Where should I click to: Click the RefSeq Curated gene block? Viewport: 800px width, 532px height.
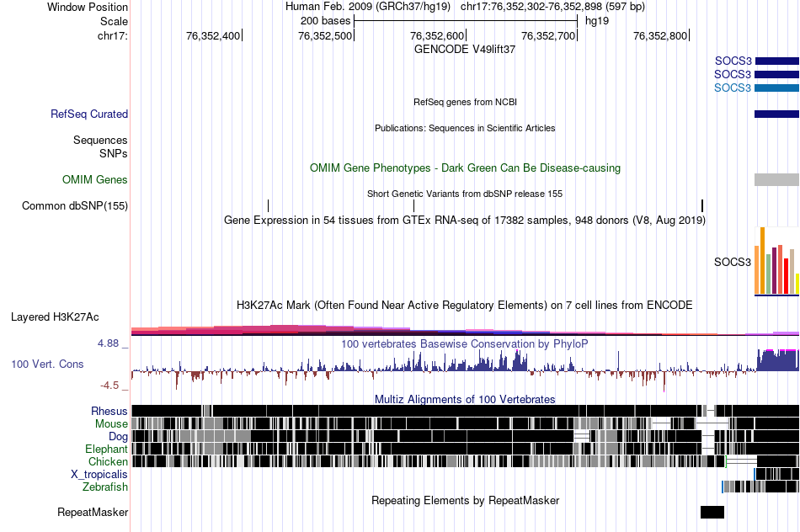click(x=777, y=114)
